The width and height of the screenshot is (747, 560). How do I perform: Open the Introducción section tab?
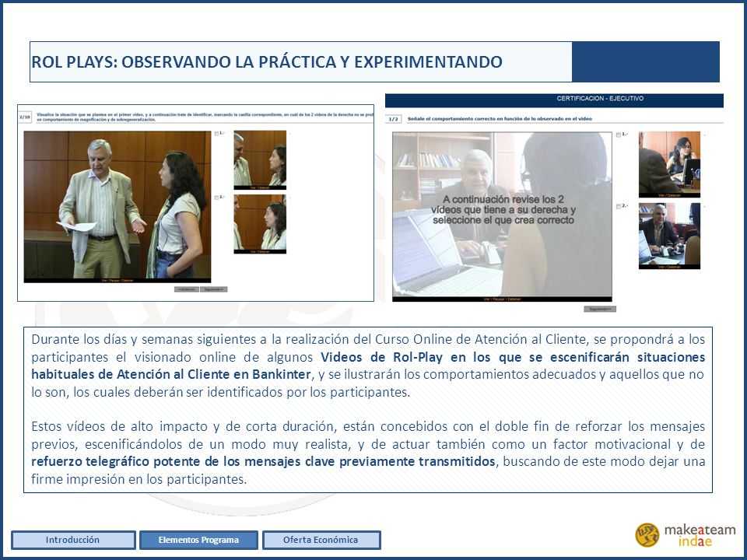[x=73, y=540]
